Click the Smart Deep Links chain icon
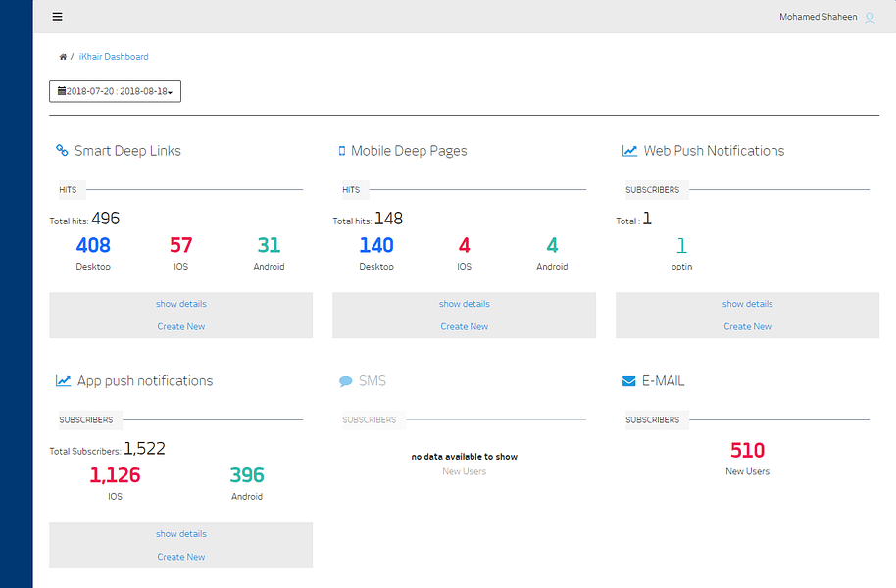Screen dimensions: 896x588 62,150
